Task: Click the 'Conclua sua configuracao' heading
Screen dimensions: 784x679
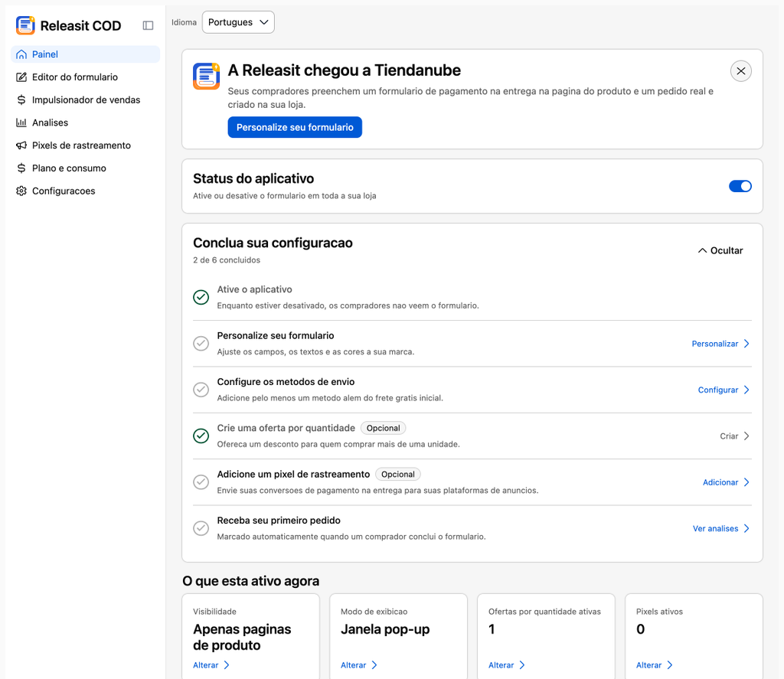Action: [x=273, y=243]
